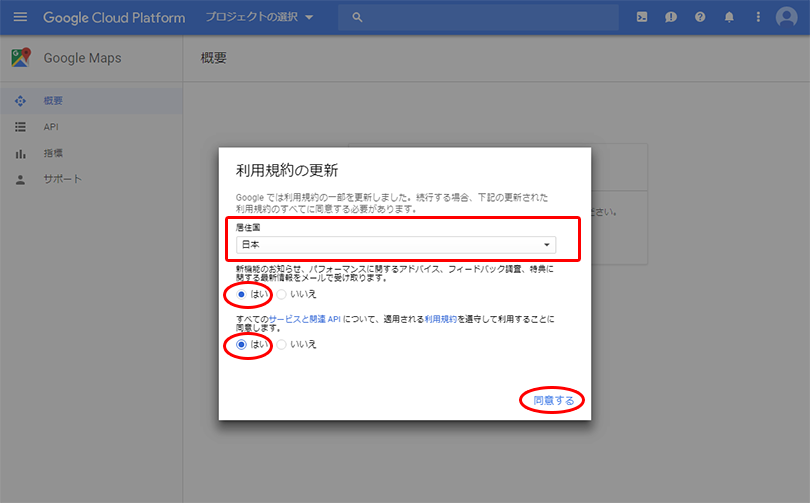
Task: Select いいえ for terms agreement
Action: tap(282, 344)
